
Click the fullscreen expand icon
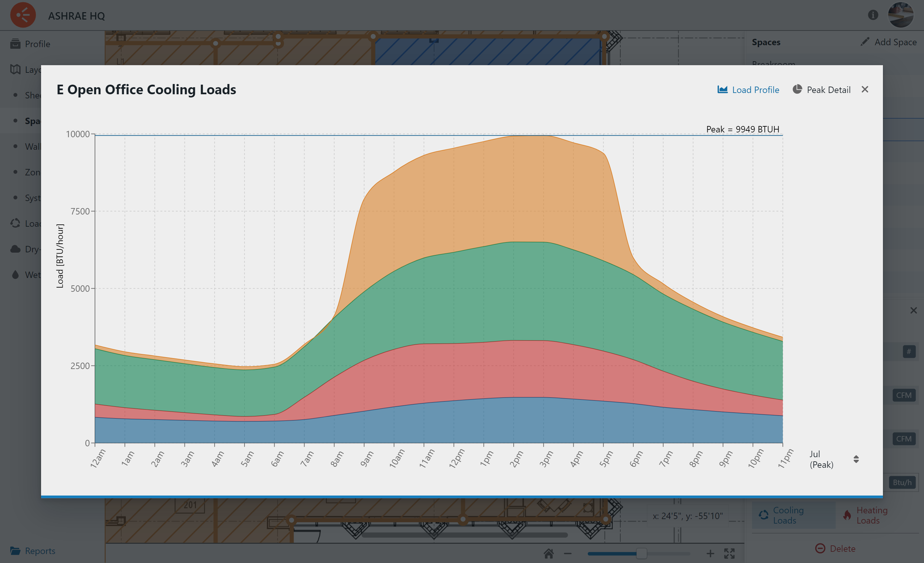729,553
